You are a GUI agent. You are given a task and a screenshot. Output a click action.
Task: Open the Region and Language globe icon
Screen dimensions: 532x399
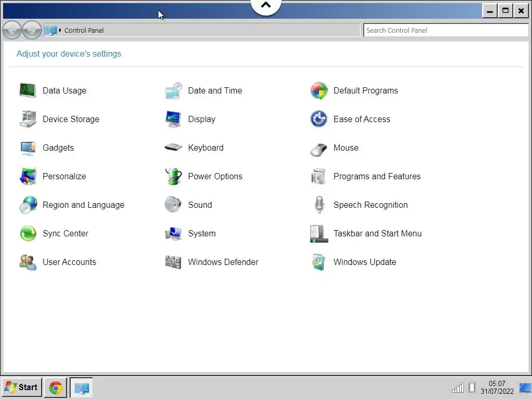(x=28, y=205)
